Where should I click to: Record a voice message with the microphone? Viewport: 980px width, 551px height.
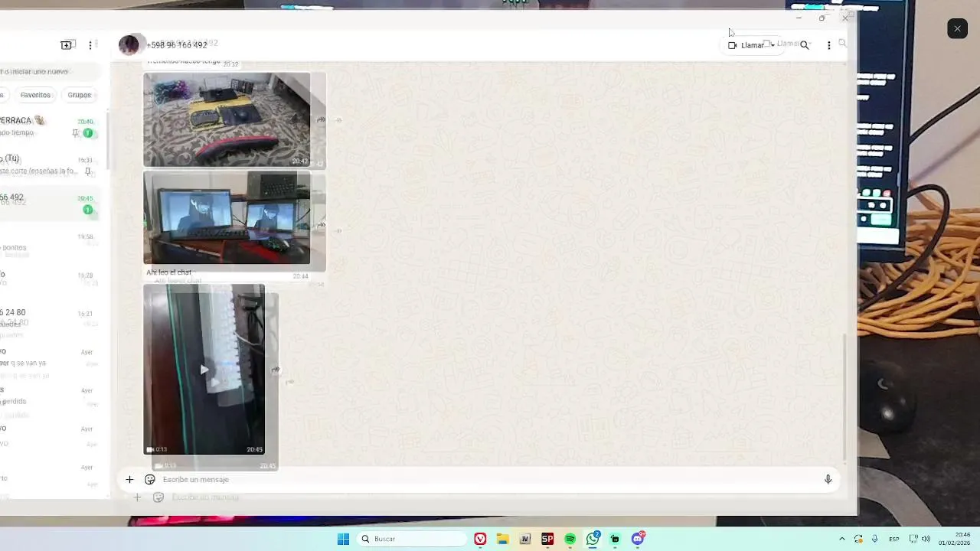pyautogui.click(x=828, y=479)
